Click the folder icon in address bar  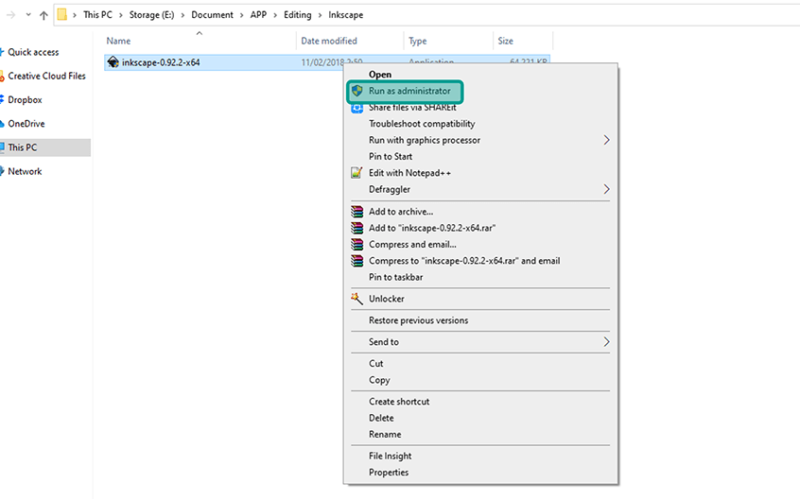[x=62, y=15]
